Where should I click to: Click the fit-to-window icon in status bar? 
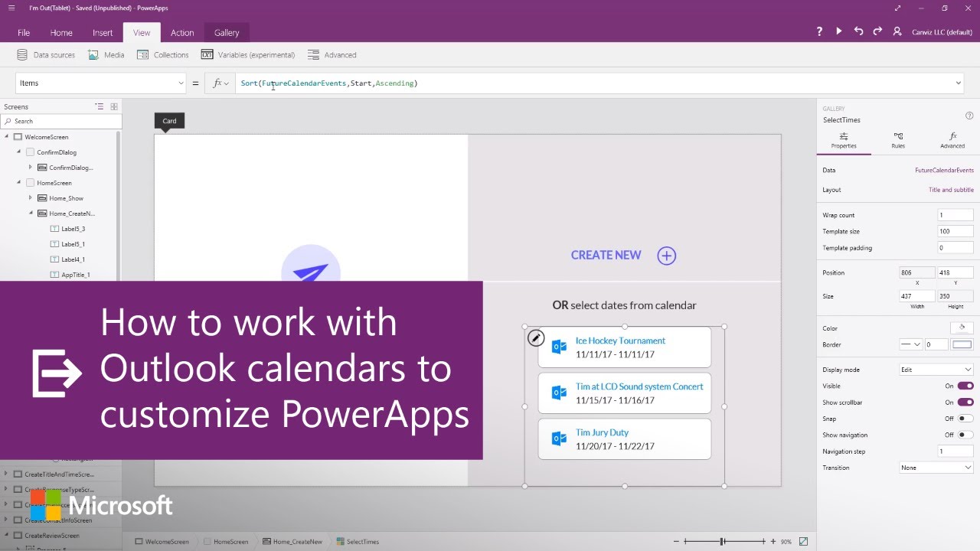click(x=803, y=542)
